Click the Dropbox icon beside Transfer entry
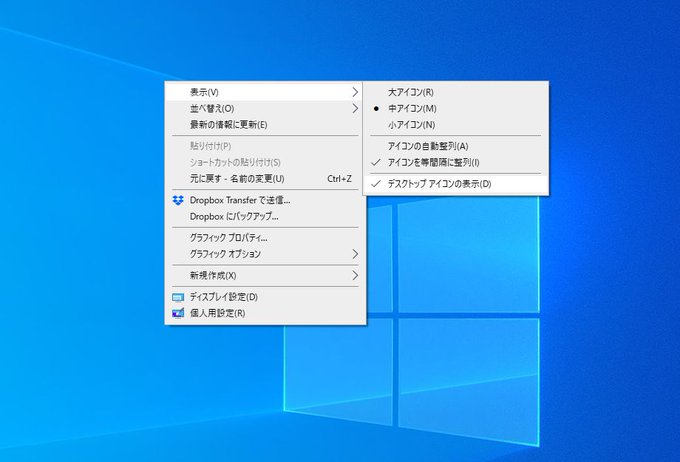This screenshot has width=680, height=462. 178,200
